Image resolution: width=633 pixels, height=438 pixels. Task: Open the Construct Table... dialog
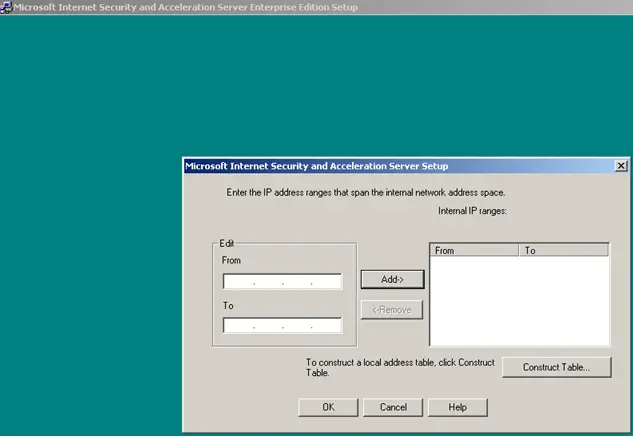point(556,367)
